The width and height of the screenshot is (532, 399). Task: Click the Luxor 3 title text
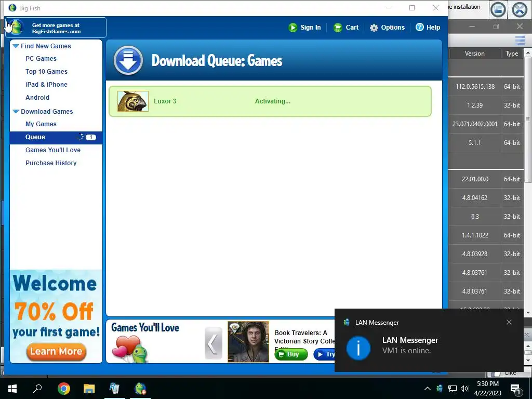click(x=165, y=101)
